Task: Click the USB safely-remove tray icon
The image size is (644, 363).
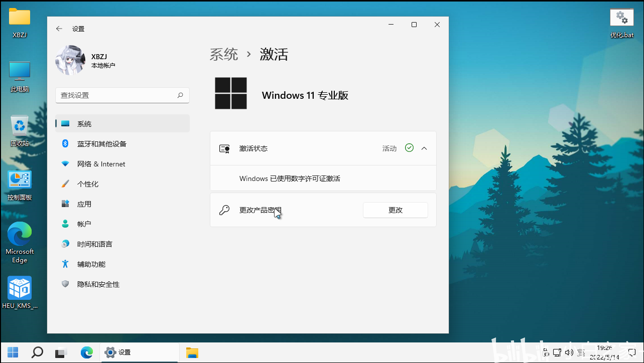Action: click(545, 352)
